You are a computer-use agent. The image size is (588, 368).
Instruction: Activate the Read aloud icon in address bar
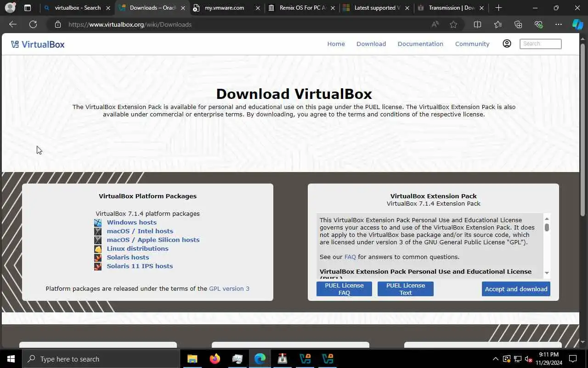coord(435,24)
